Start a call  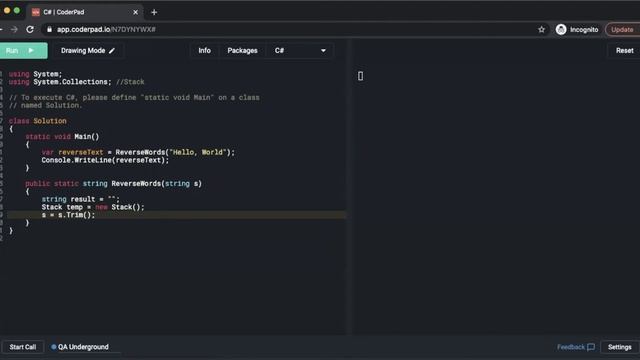click(23, 347)
